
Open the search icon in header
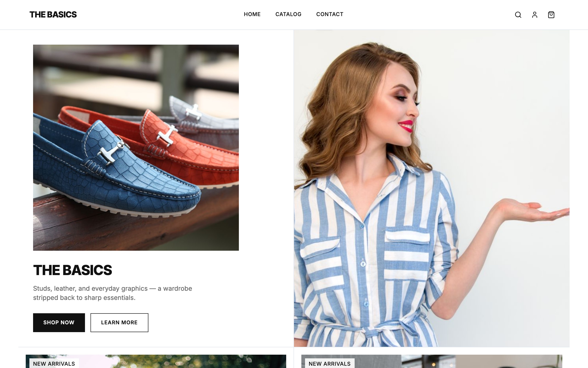(518, 15)
